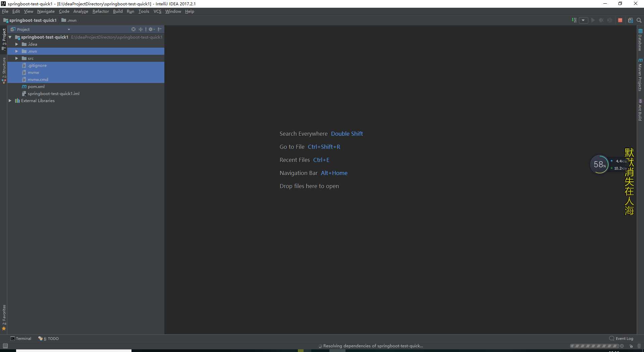Open the 6: TODO tool window
644x352 pixels.
[x=49, y=338]
